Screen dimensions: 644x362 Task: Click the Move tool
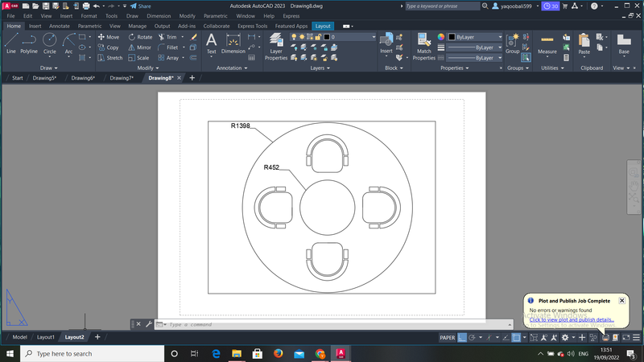click(109, 37)
